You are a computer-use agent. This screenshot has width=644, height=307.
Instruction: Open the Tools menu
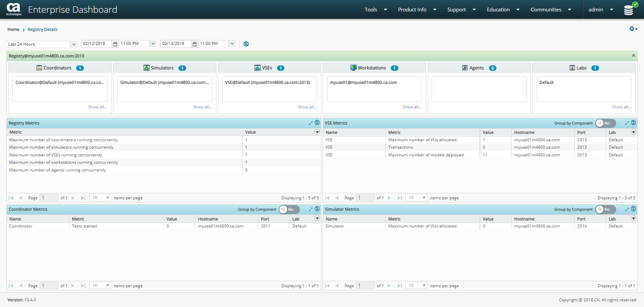[376, 9]
